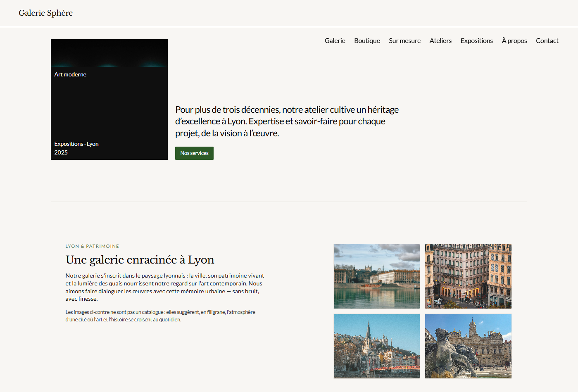Click the LYON & PATRIMOINE section label
The image size is (578, 392).
coord(92,246)
